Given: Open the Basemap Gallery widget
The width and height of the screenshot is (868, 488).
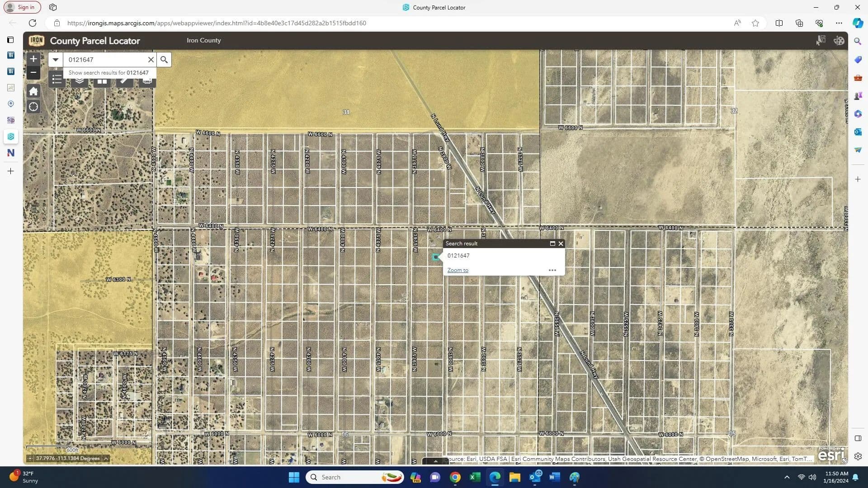Looking at the screenshot, I should click(x=102, y=82).
